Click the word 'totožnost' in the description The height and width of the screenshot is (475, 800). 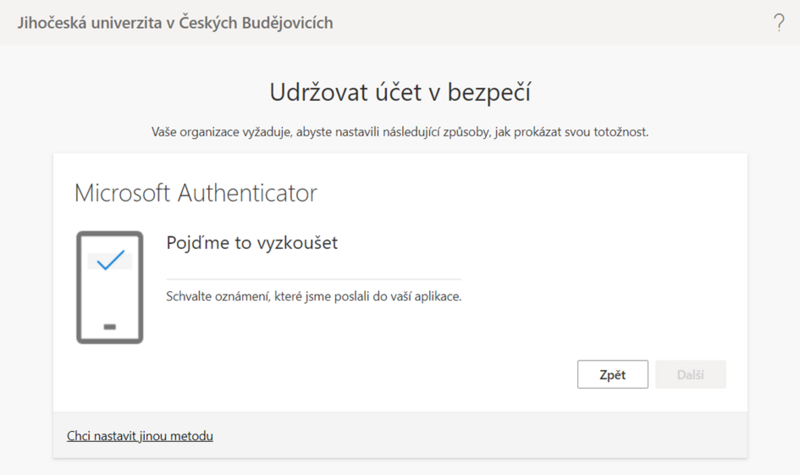(619, 131)
